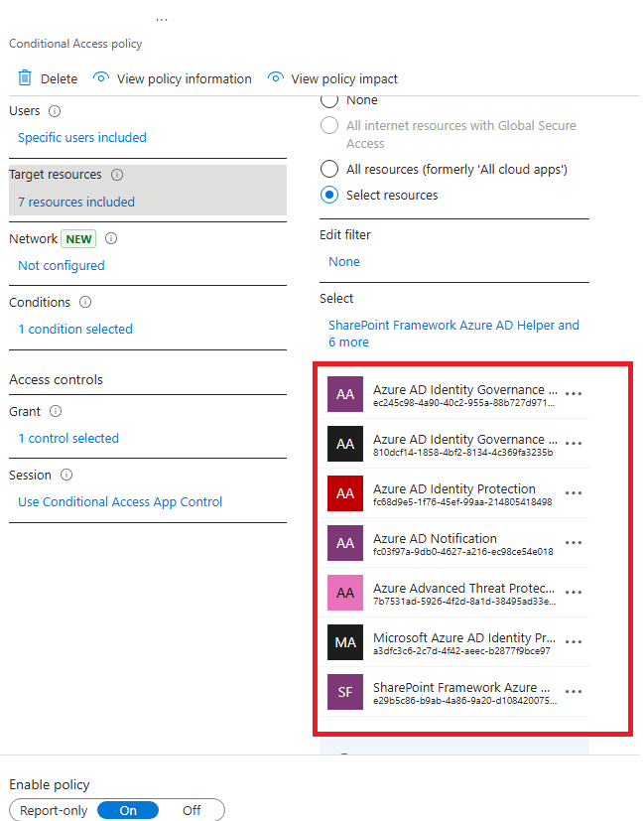Viewport: 644px width, 821px height.
Task: Click Not configured under Network
Action: (62, 265)
